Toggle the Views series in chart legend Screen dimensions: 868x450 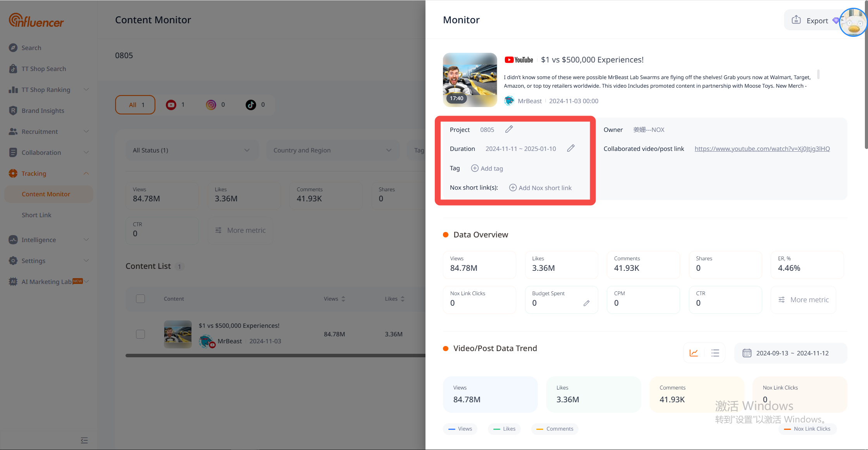coord(460,429)
